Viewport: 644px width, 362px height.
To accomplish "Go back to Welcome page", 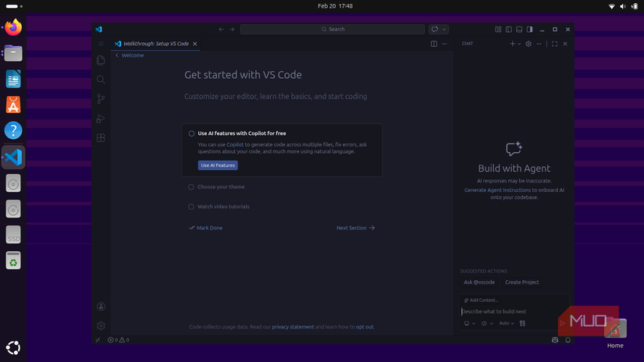I will pyautogui.click(x=130, y=55).
